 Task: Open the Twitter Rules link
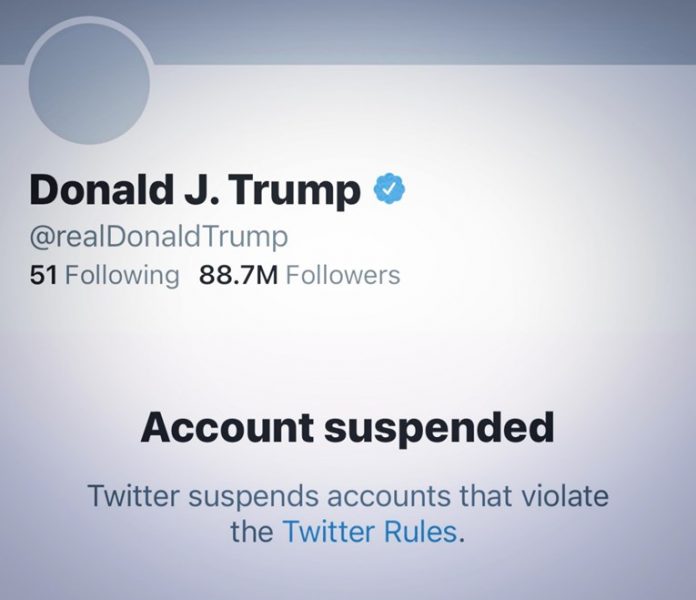[371, 531]
